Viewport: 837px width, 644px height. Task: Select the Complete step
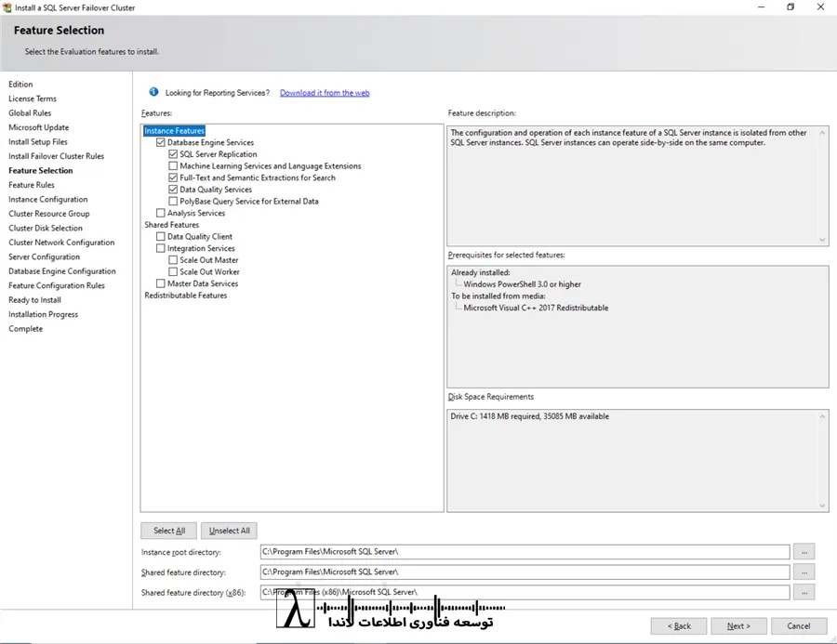[26, 329]
